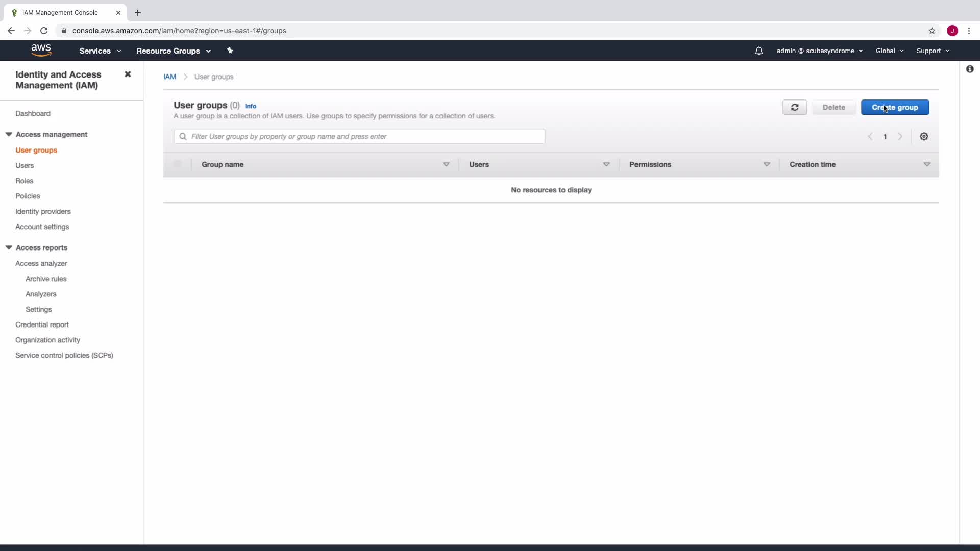Open the Services dropdown menu
Image resolution: width=980 pixels, height=551 pixels.
(x=100, y=51)
